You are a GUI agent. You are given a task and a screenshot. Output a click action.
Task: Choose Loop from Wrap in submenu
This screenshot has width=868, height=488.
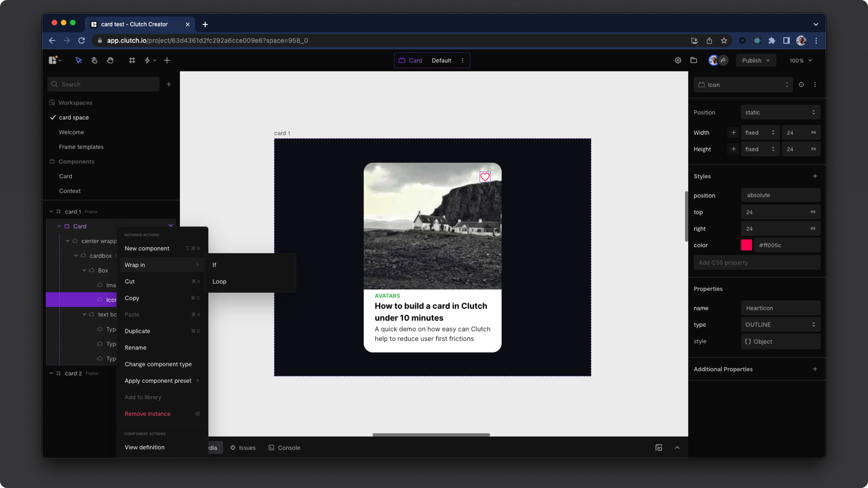coord(219,282)
